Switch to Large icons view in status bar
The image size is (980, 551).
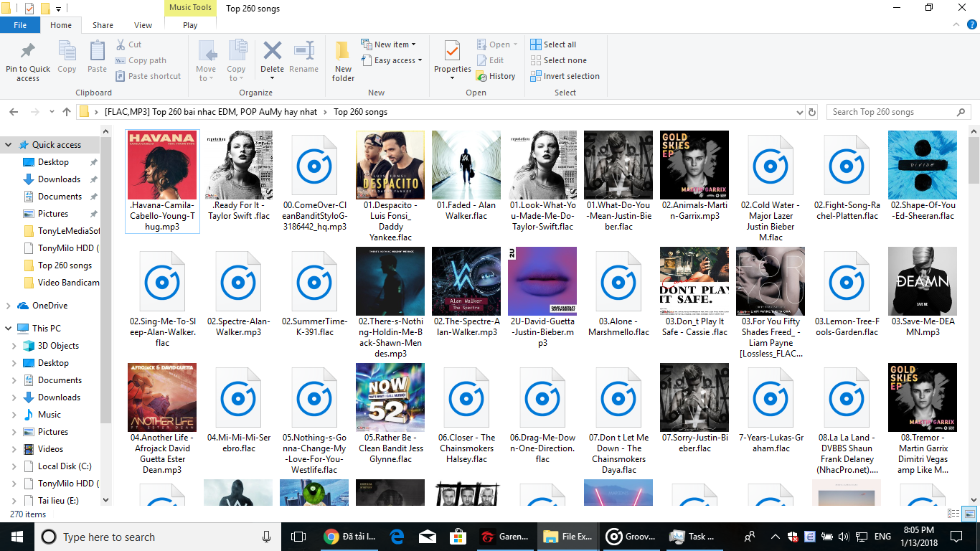click(x=969, y=514)
